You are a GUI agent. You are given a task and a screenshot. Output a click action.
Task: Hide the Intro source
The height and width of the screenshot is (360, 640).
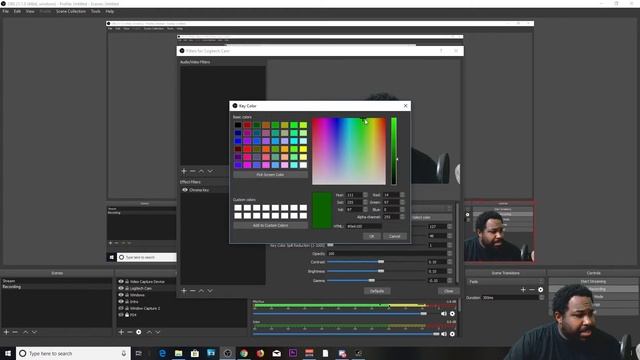(121, 301)
